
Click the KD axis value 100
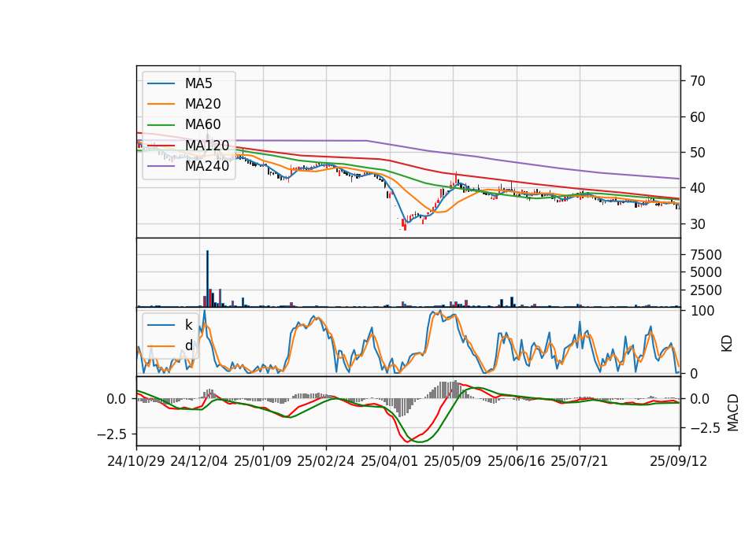[702, 312]
